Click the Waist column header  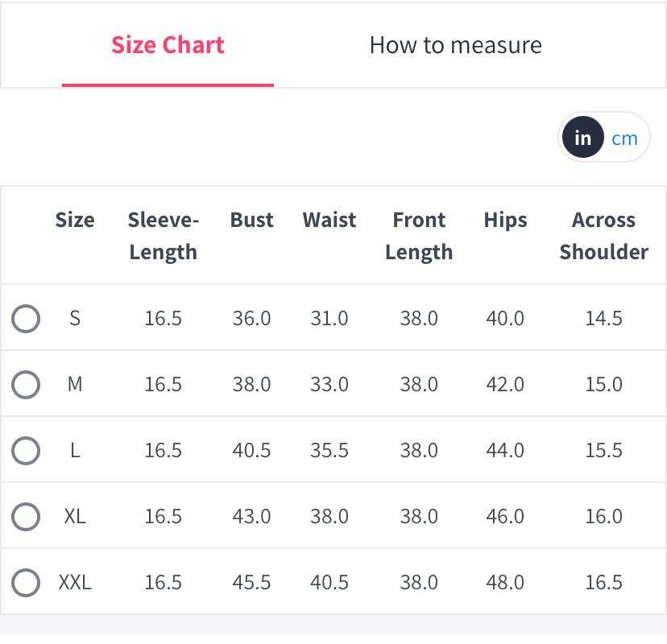[x=329, y=221]
